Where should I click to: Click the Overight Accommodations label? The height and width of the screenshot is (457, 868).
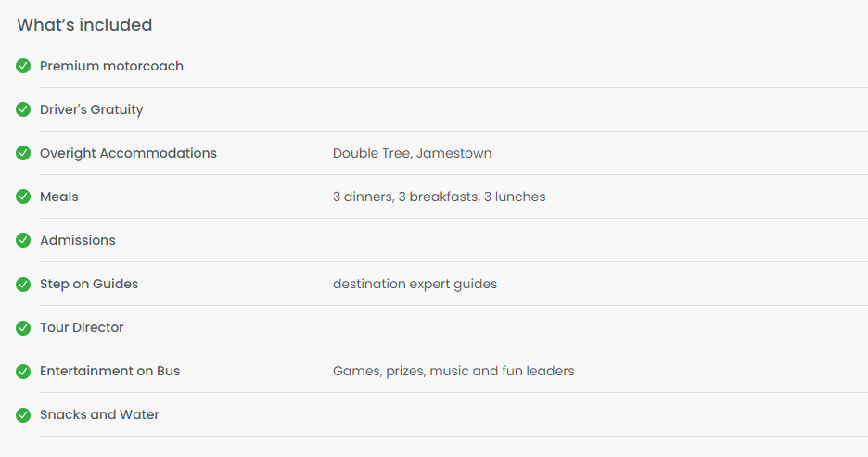coord(128,153)
